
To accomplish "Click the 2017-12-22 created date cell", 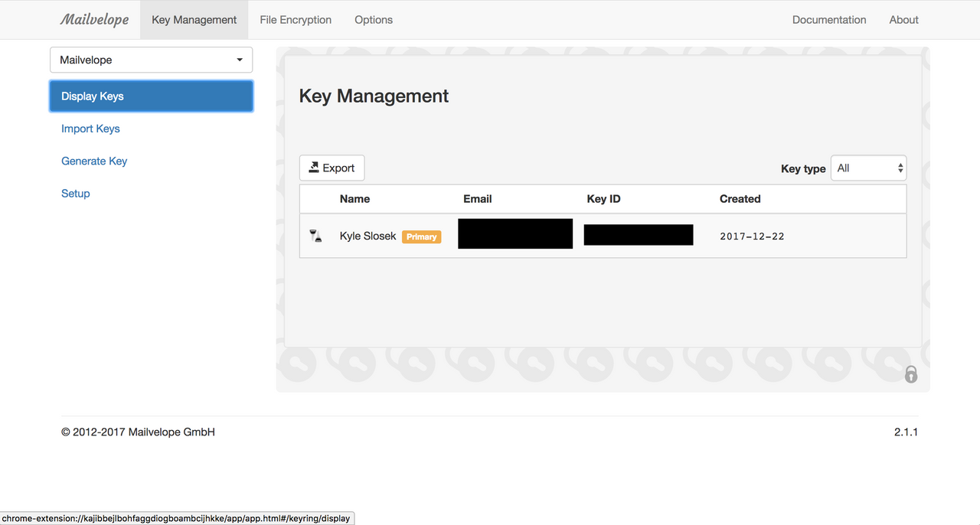I will point(752,236).
